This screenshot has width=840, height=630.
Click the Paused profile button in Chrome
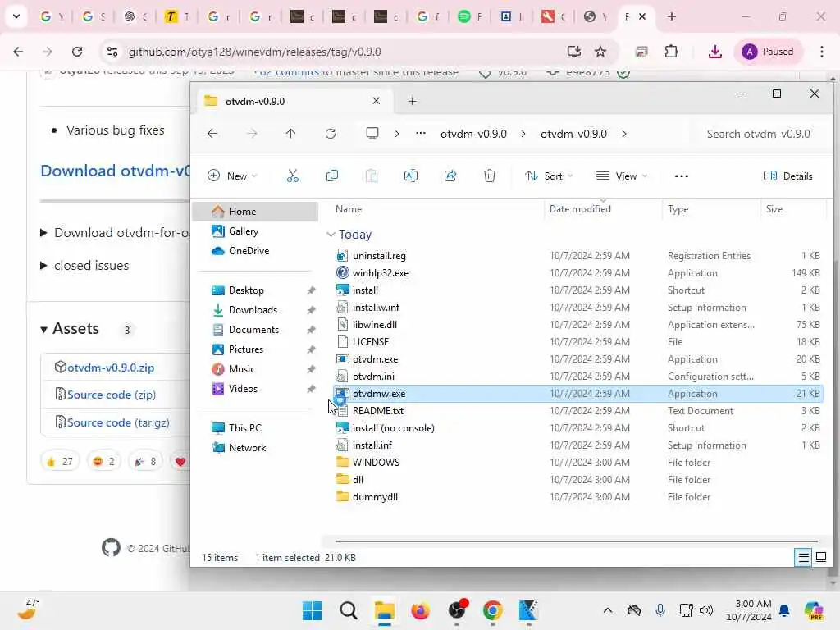coord(768,52)
